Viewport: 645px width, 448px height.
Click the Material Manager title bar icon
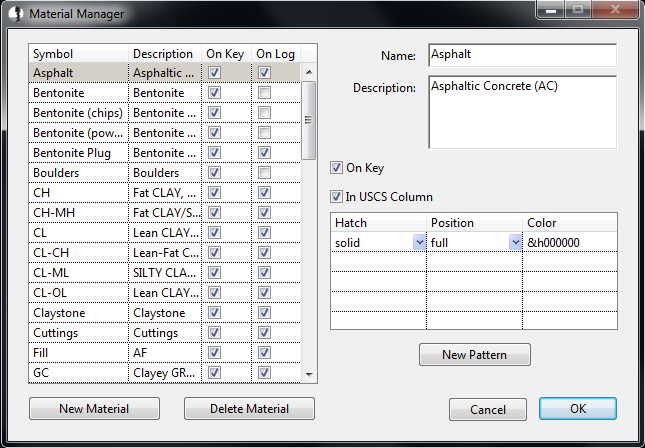(16, 13)
